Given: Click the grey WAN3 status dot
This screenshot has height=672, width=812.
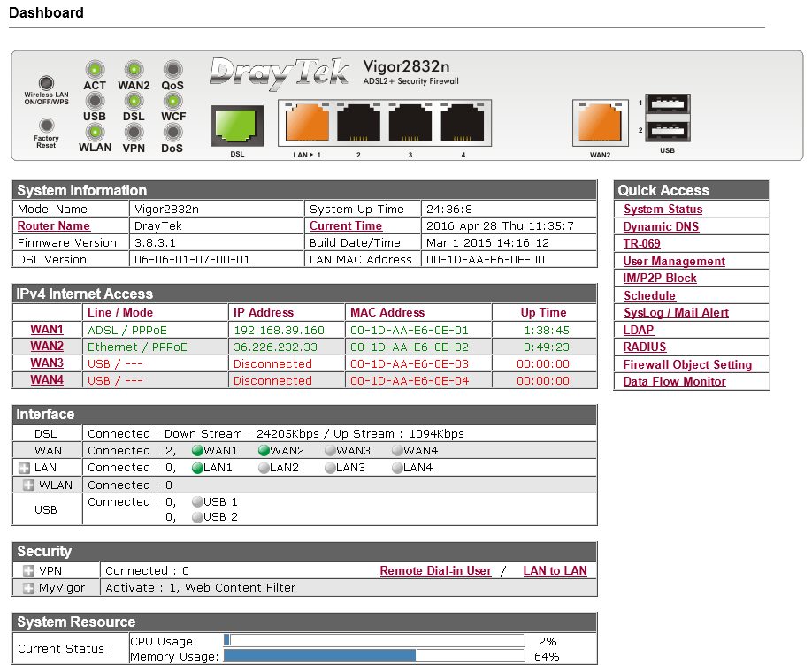Looking at the screenshot, I should (x=330, y=450).
